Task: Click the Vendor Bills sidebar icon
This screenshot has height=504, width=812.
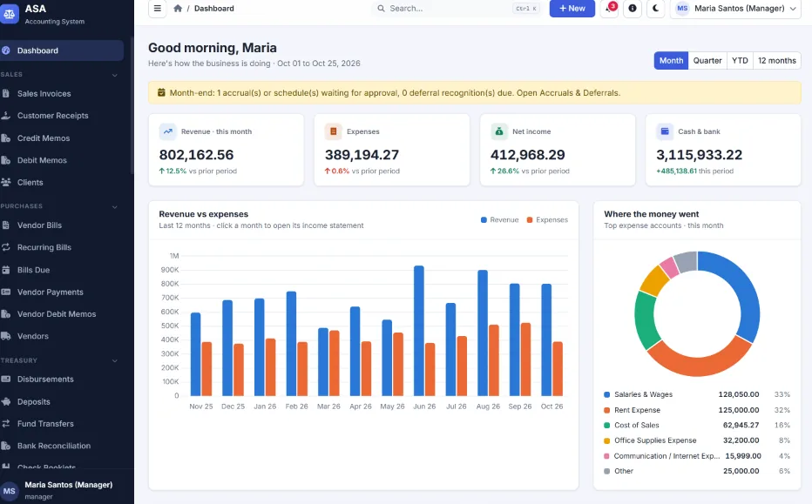Action: pos(6,225)
